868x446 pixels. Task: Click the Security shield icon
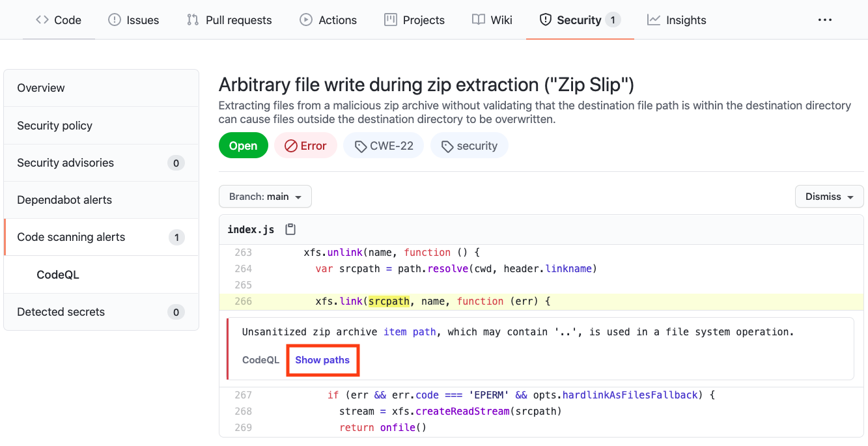click(x=546, y=20)
